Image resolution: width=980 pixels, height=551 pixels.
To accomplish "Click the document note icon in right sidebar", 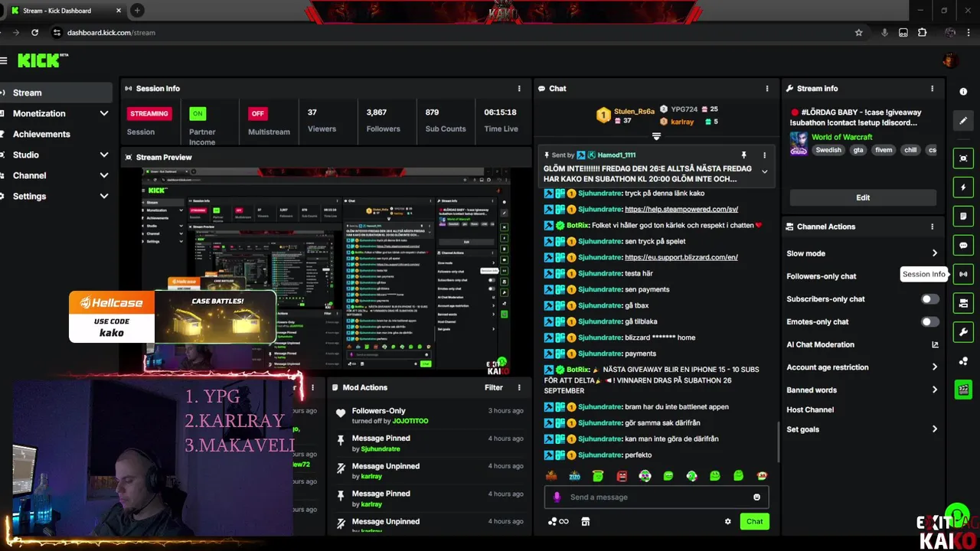I will pyautogui.click(x=963, y=217).
